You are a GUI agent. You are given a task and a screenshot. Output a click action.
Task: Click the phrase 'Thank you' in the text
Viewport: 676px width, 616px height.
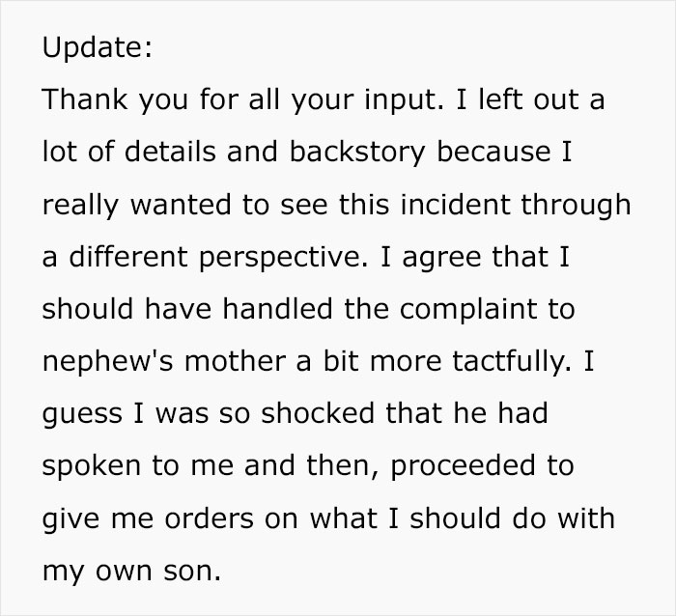[x=106, y=101]
